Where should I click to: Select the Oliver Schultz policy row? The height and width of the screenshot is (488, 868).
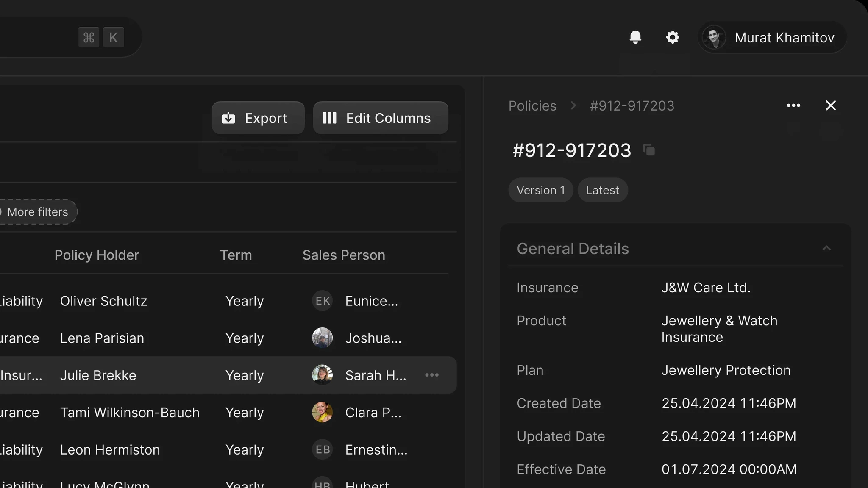click(103, 301)
